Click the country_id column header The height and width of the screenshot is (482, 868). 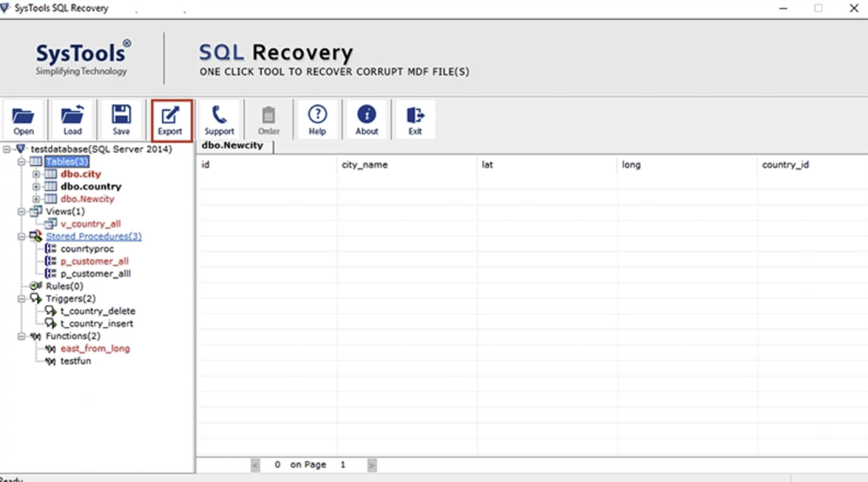coord(812,164)
